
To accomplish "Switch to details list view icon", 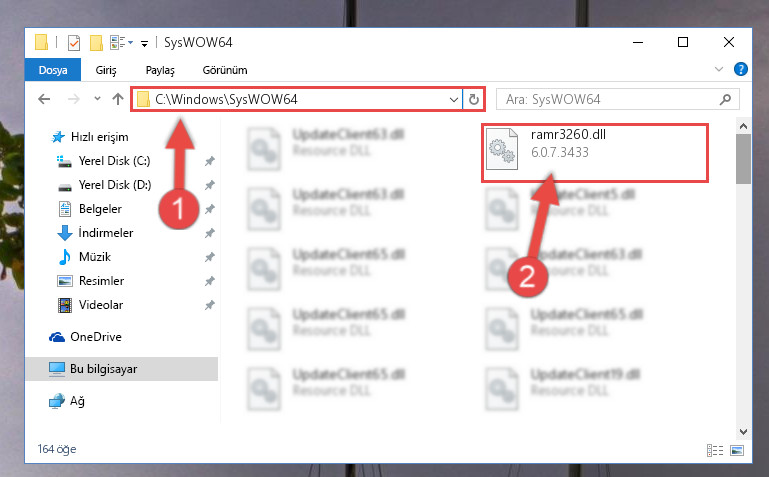I will 715,450.
